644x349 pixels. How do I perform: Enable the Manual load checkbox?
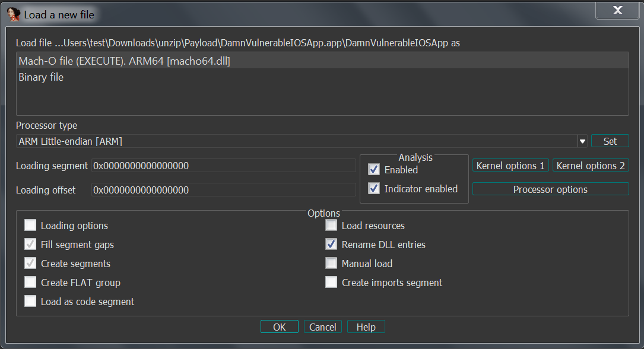(x=331, y=263)
